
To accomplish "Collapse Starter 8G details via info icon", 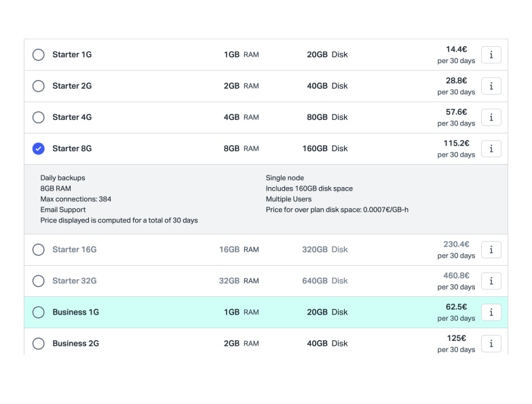I will pyautogui.click(x=491, y=148).
